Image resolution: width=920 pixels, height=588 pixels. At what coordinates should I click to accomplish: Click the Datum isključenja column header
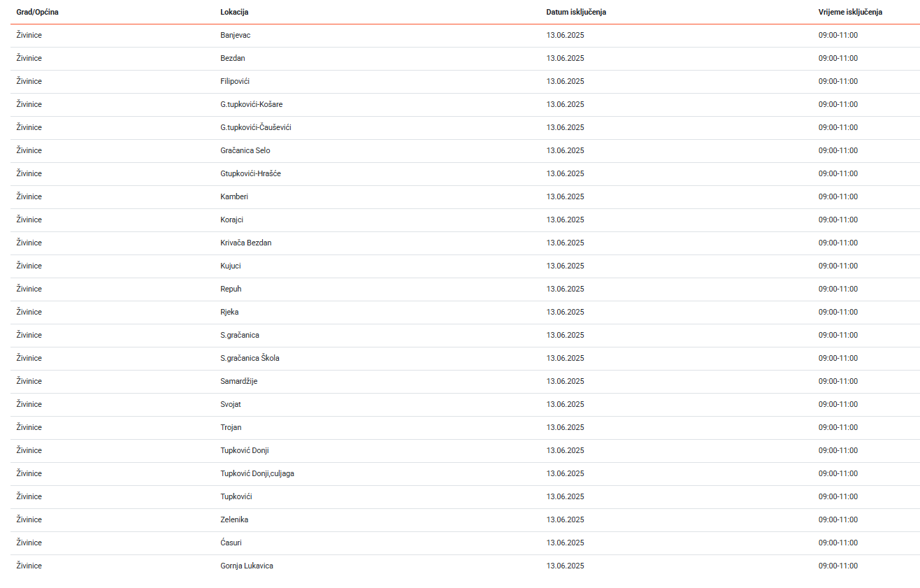click(x=575, y=12)
